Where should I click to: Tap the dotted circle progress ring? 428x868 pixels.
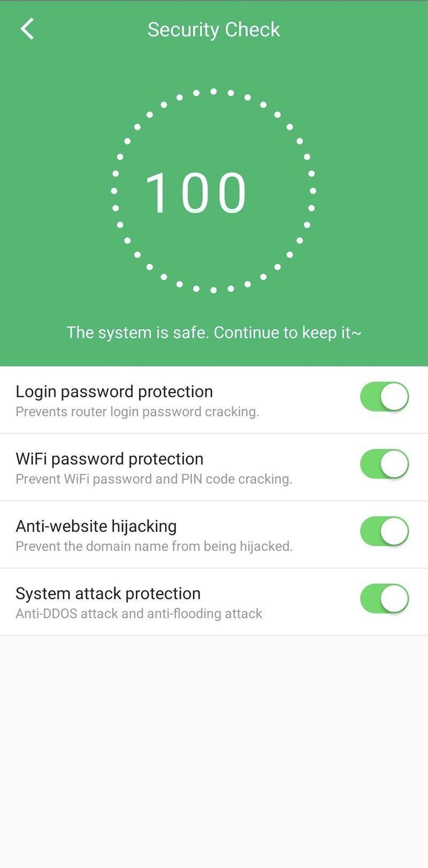(x=213, y=191)
